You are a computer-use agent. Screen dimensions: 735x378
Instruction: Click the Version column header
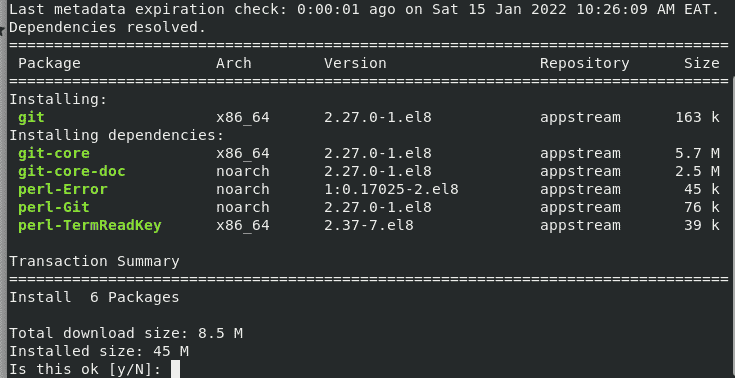tap(355, 63)
